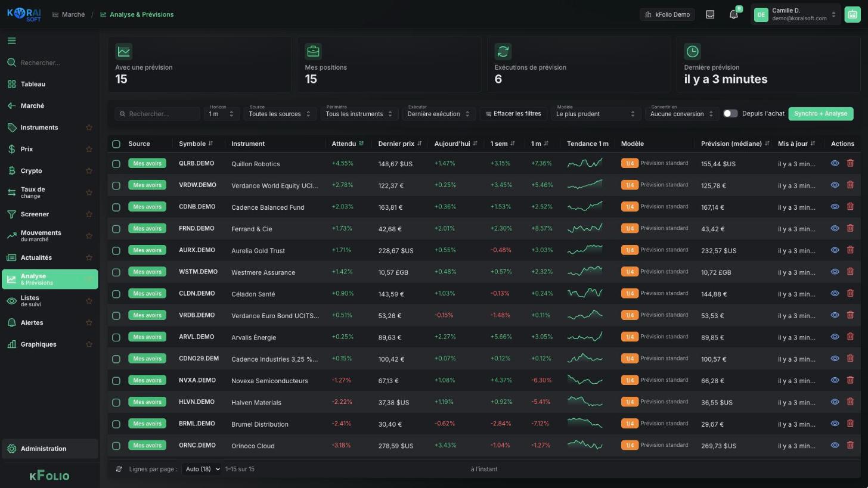868x488 pixels.
Task: Sort by the Symbole column icon
Action: click(x=210, y=144)
